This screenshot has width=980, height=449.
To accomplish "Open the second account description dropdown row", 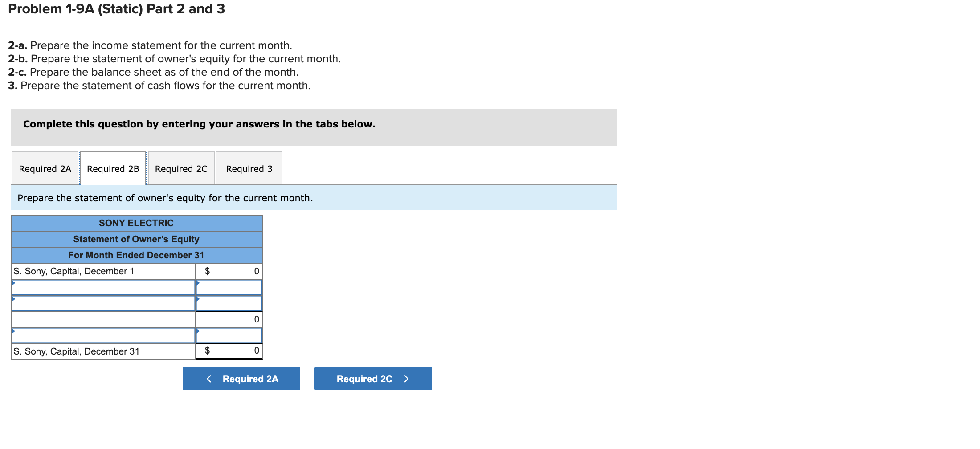I will 102,303.
